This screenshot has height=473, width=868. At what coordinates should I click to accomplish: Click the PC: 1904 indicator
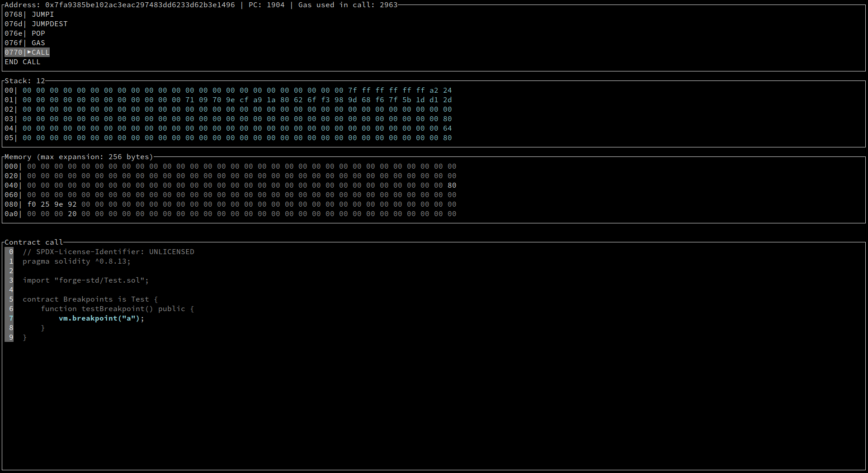pos(266,5)
